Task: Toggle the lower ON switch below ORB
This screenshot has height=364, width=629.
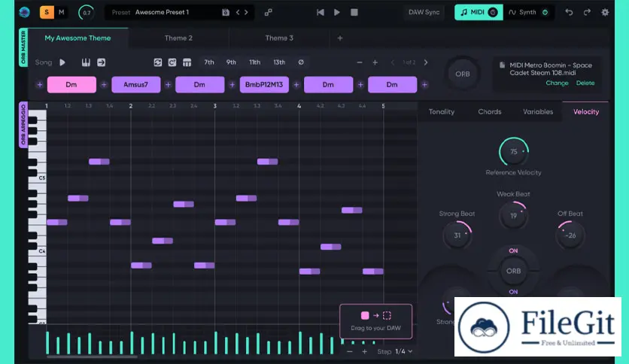Action: 513,292
